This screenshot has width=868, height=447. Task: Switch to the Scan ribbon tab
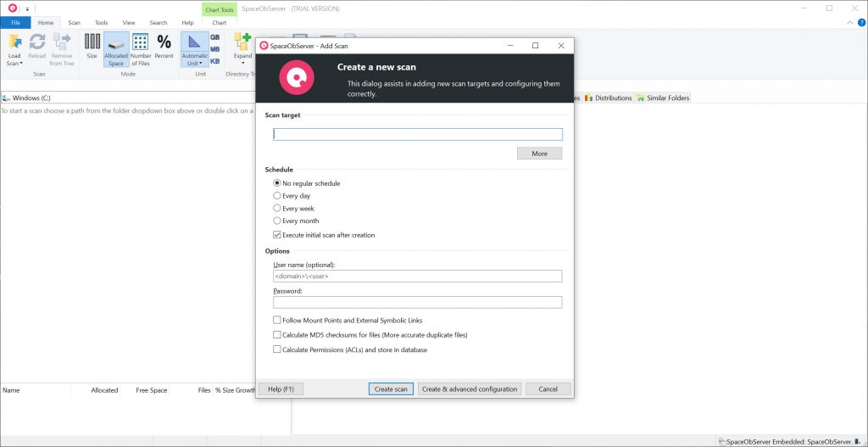tap(75, 23)
